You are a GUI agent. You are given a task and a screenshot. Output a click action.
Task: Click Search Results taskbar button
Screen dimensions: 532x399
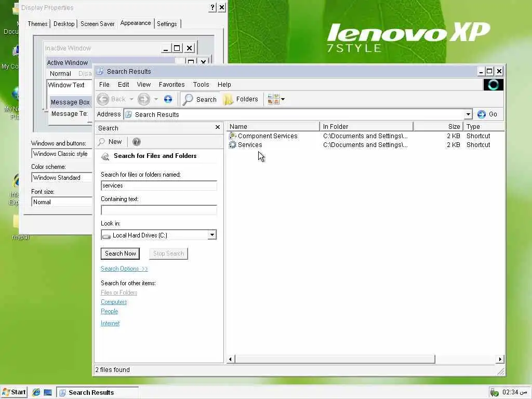(97, 393)
